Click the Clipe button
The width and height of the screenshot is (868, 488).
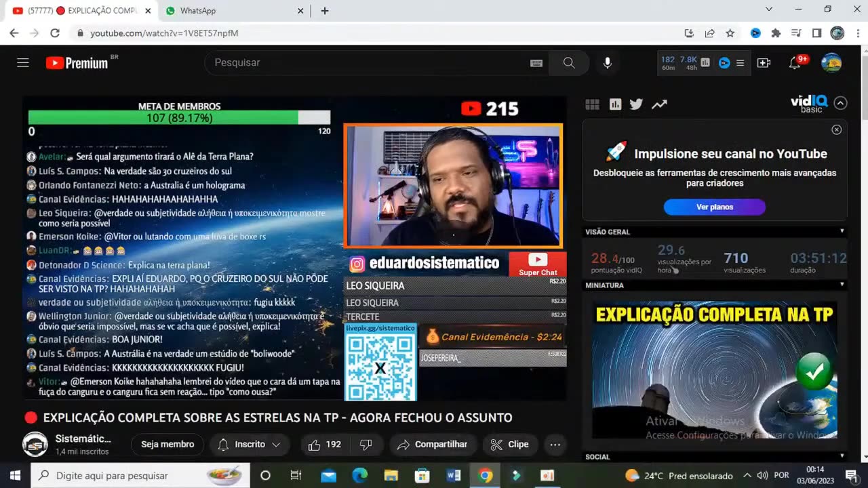pos(509,445)
